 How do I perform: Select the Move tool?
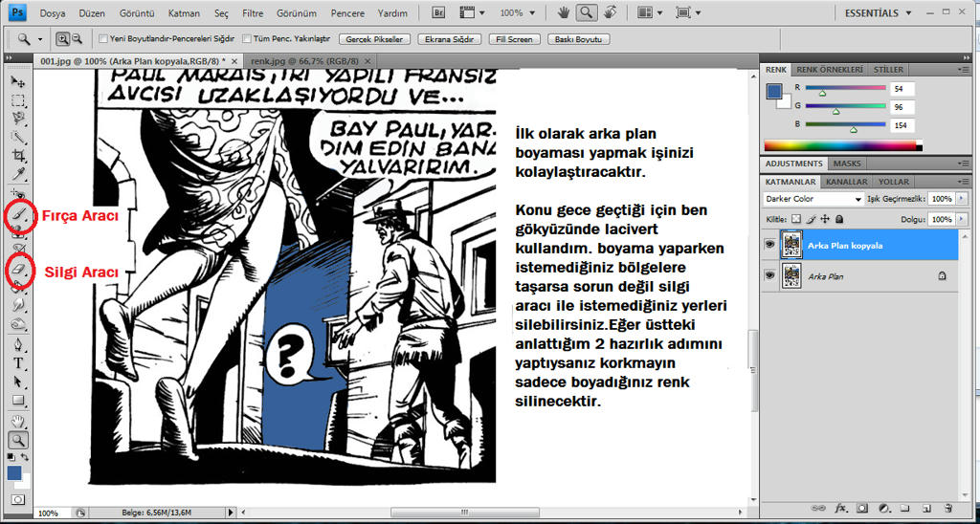coord(19,82)
